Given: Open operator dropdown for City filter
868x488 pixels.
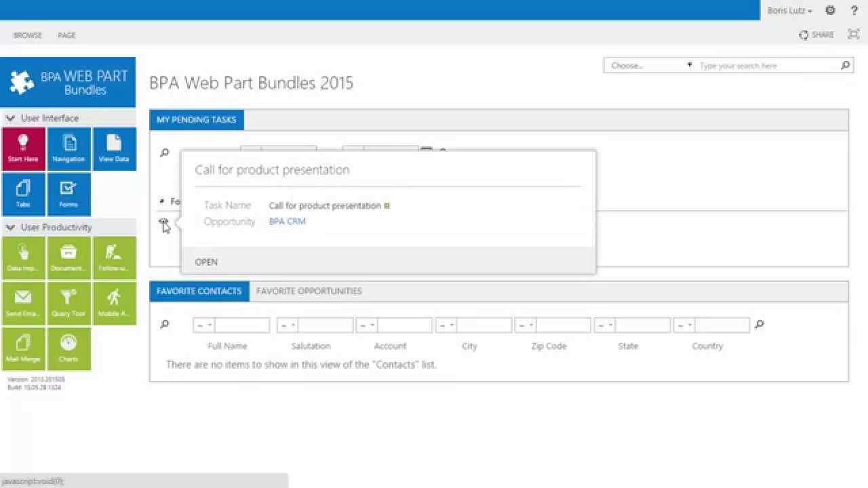Looking at the screenshot, I should [446, 325].
